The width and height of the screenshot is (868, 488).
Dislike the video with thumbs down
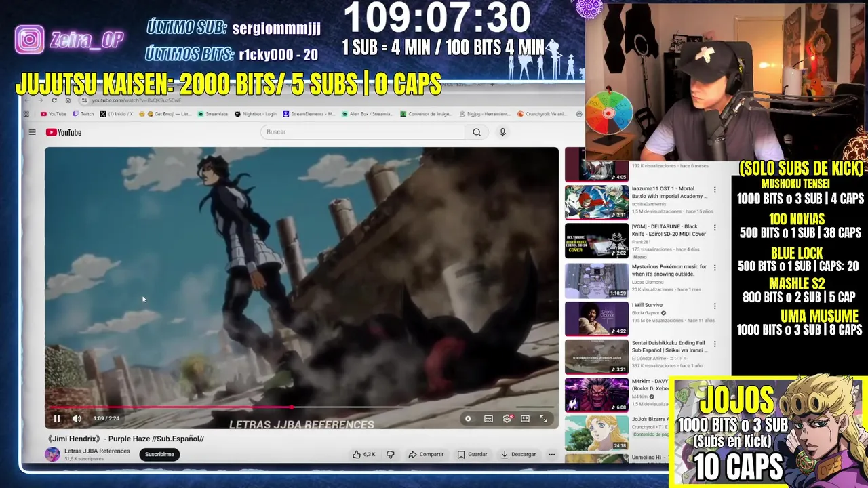coord(391,454)
